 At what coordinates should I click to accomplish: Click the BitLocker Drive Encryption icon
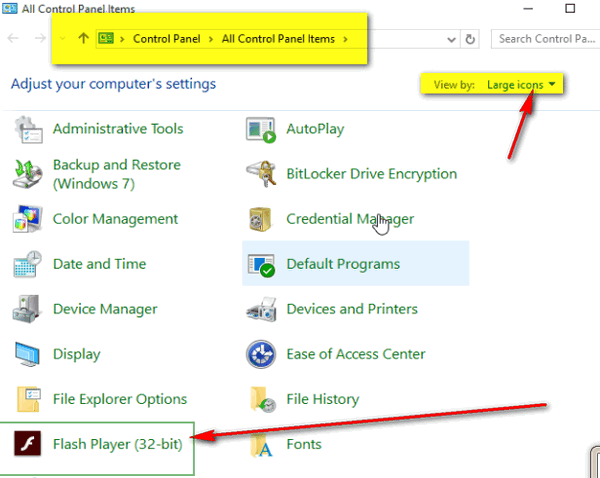261,174
